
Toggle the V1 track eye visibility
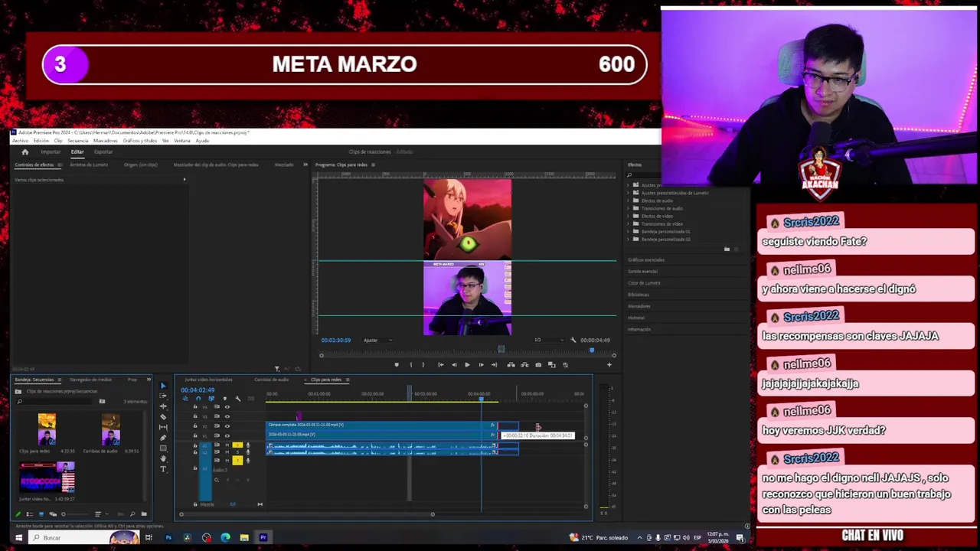(227, 435)
